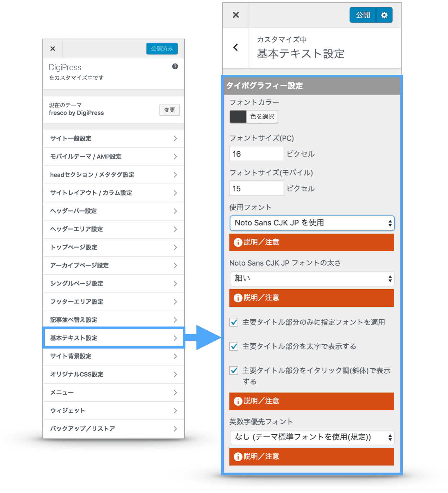Image resolution: width=448 pixels, height=493 pixels.
Task: Open the Noto Sans フォントの太さ dropdown
Action: (x=312, y=279)
